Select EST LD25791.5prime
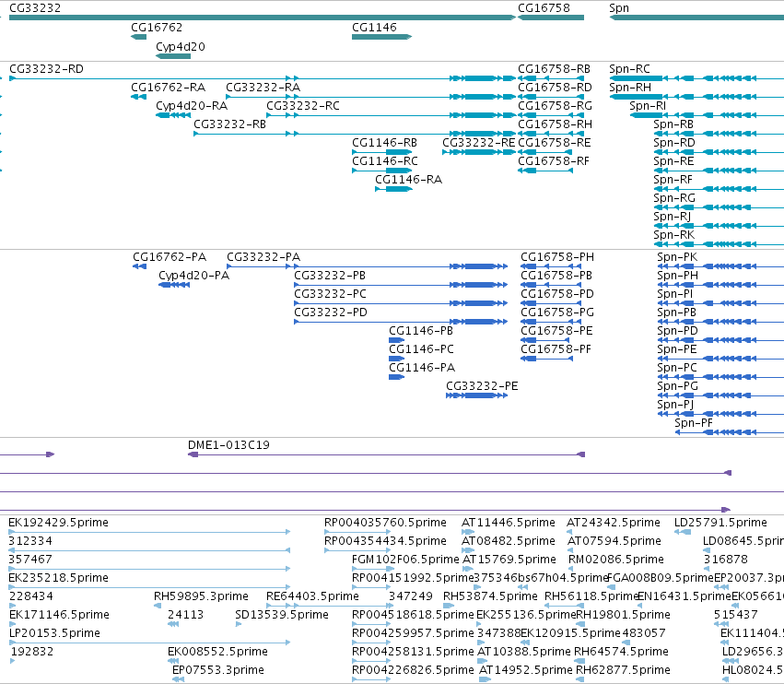The image size is (784, 684). [720, 523]
